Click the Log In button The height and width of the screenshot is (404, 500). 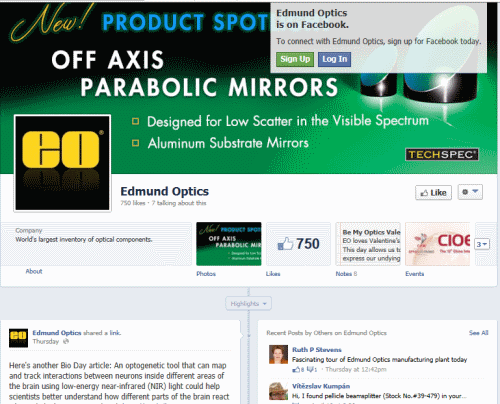point(334,59)
